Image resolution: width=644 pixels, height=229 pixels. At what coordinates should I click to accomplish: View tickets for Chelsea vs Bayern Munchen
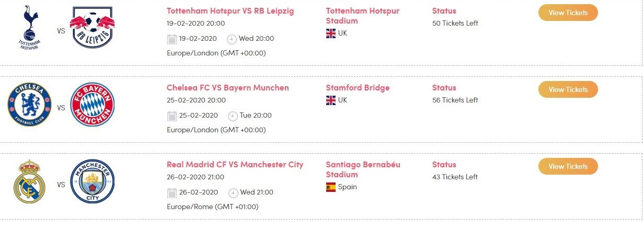[568, 89]
